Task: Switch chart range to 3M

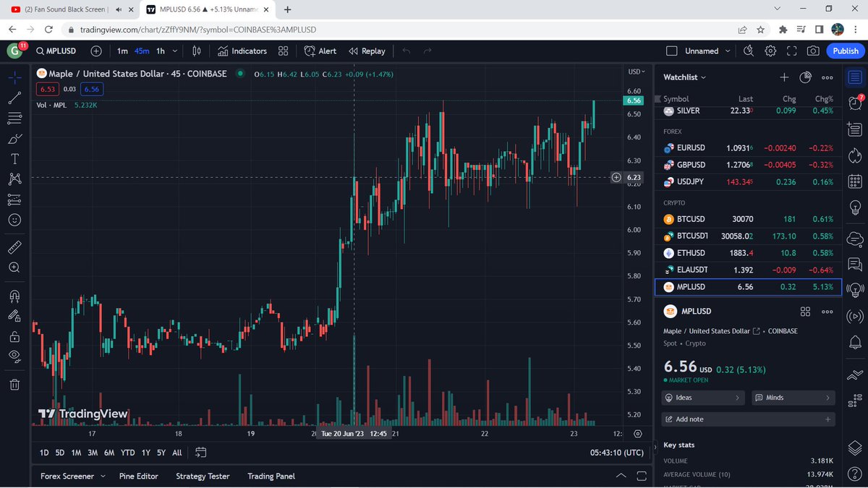Action: 93,453
